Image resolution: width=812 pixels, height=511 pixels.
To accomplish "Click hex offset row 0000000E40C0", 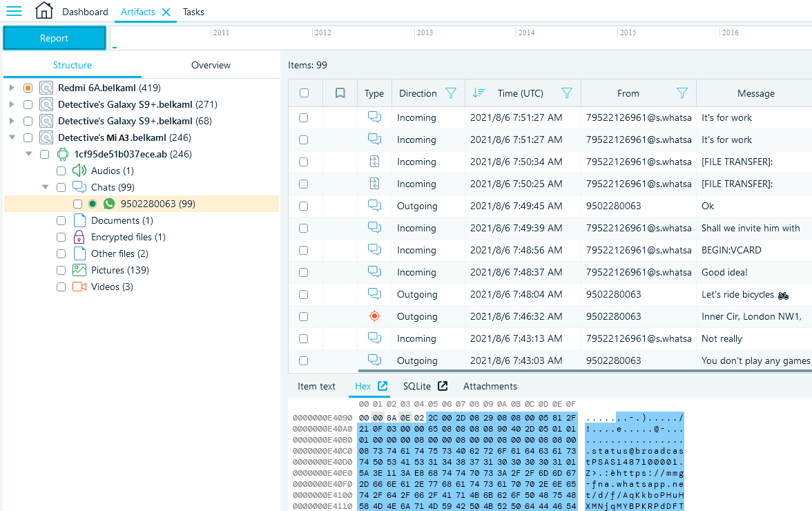I will [322, 451].
